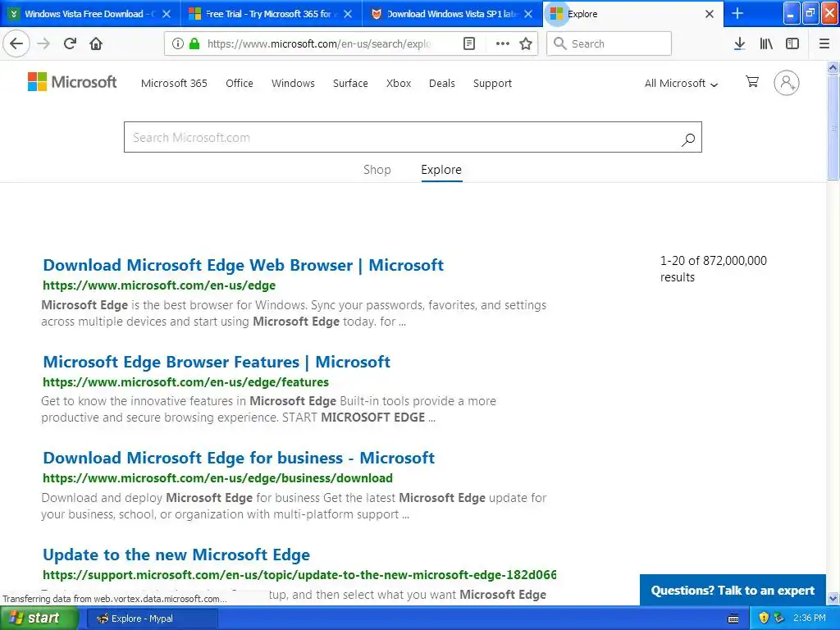Open Microsoft 365 nav menu item
Viewport: 840px width, 630px height.
(174, 83)
